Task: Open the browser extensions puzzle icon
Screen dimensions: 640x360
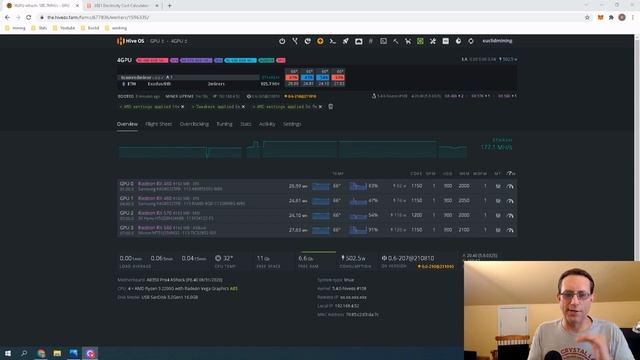Action: 611,18
